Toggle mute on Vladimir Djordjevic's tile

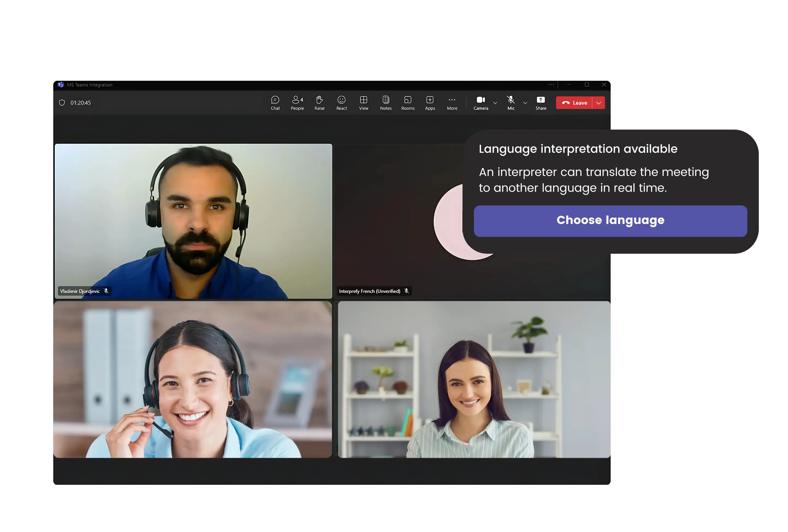point(106,291)
